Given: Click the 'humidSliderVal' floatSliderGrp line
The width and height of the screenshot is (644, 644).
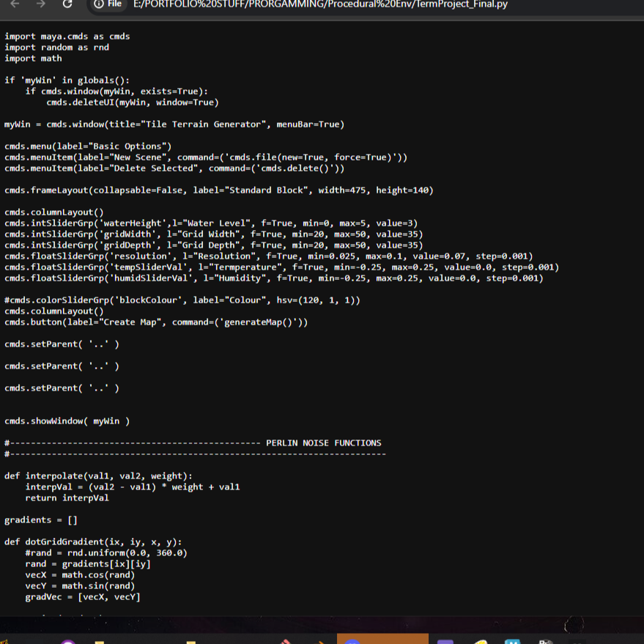Looking at the screenshot, I should (273, 278).
